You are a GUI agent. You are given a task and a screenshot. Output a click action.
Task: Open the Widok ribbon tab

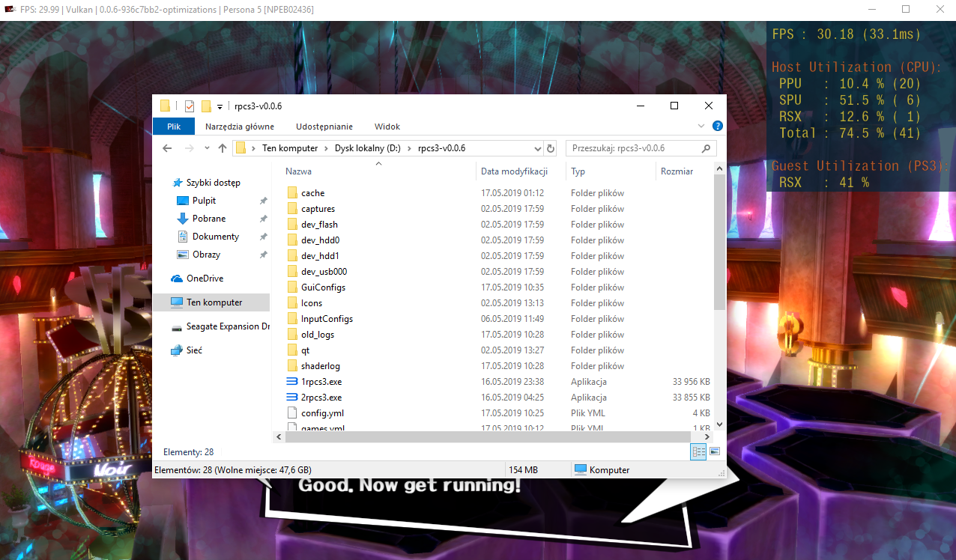coord(387,127)
